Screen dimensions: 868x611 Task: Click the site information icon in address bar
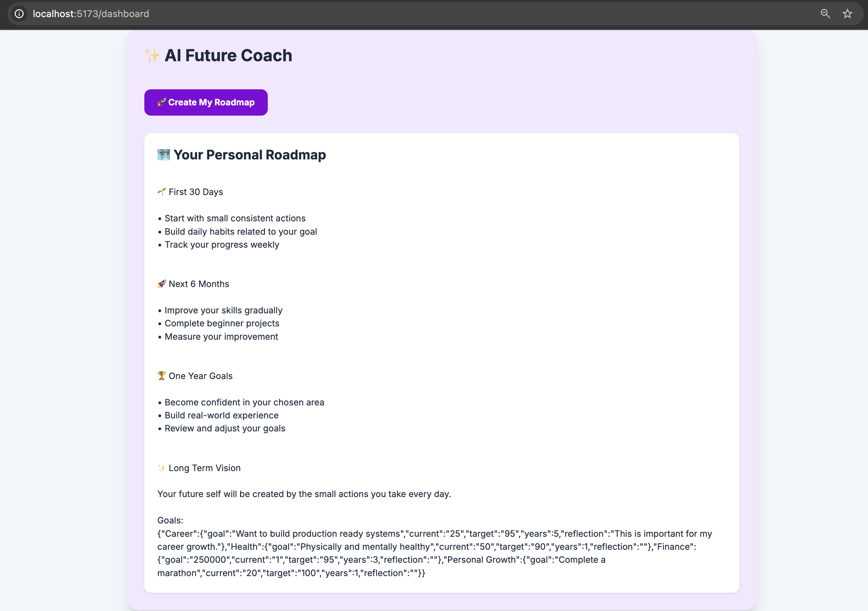pyautogui.click(x=19, y=14)
